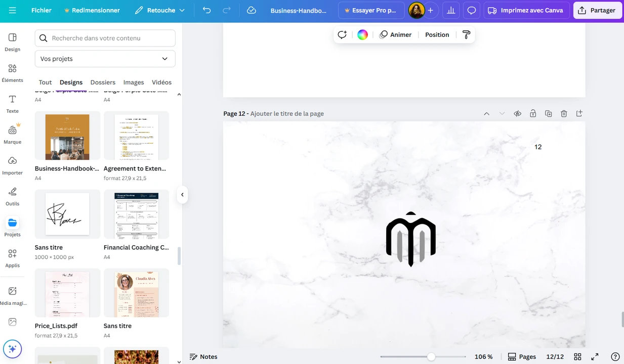Open the Claudia Alves résumé thumbnail
Screen dimensions: 624x364
click(136, 293)
